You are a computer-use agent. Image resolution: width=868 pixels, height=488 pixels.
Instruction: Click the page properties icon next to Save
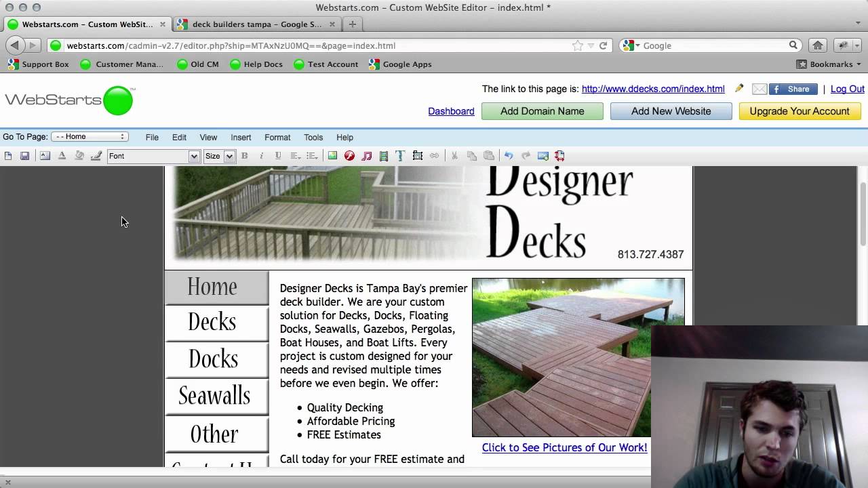tap(45, 156)
